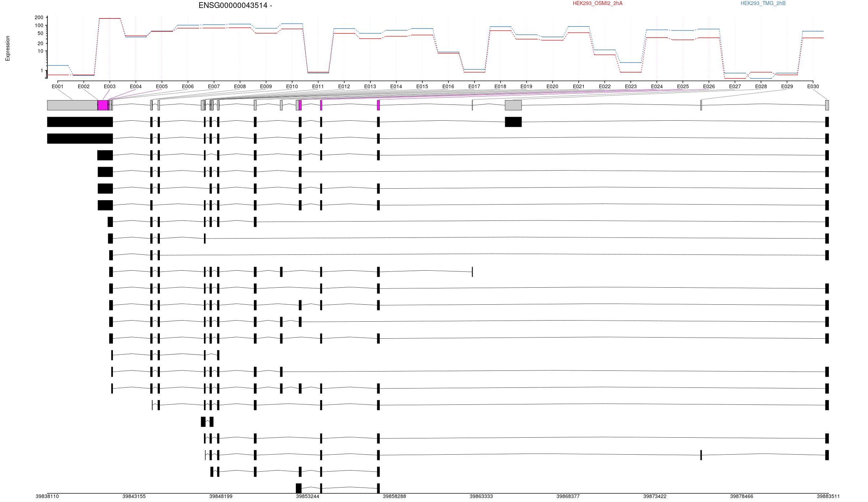Click genomic coordinate 39853244

pyautogui.click(x=307, y=497)
